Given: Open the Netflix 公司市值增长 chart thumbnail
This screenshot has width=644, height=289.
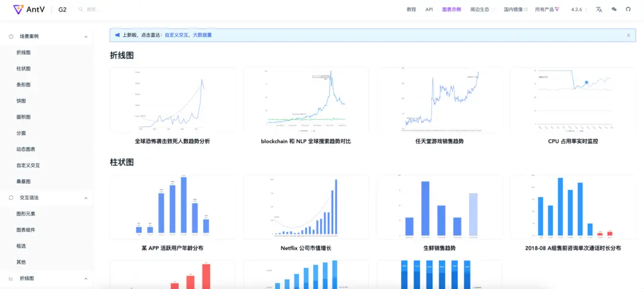Looking at the screenshot, I should tap(306, 207).
